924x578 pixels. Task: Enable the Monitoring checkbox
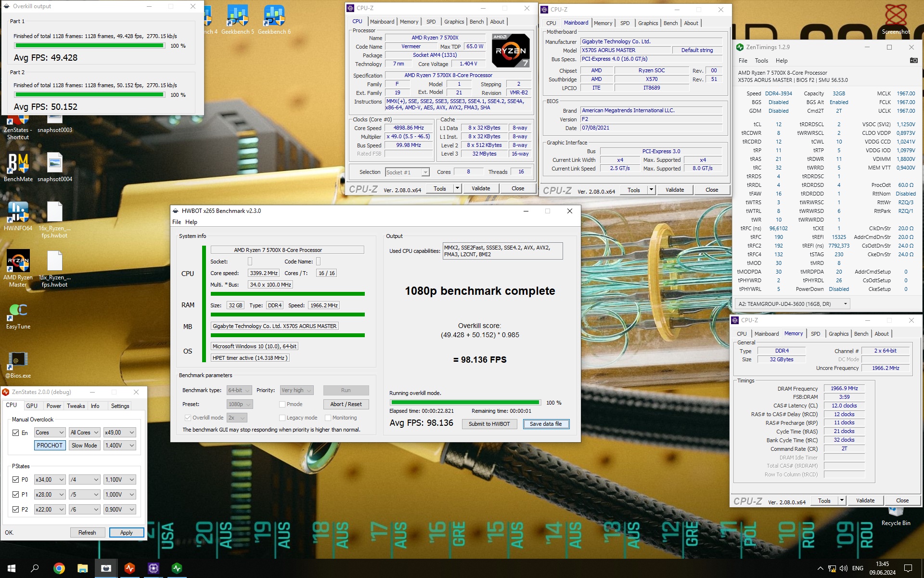click(328, 418)
